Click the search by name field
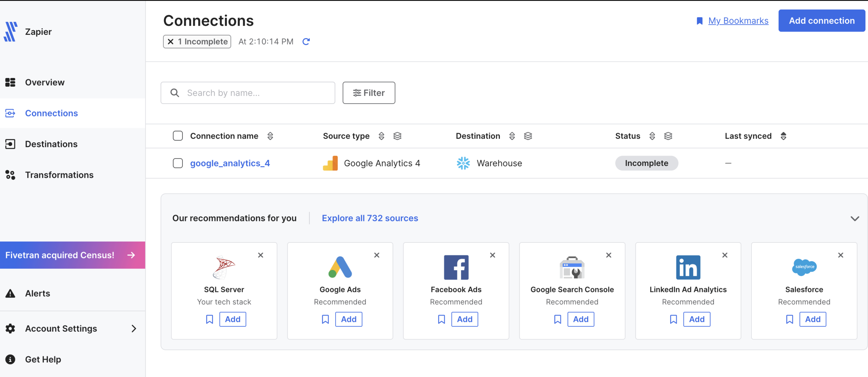 pos(248,93)
